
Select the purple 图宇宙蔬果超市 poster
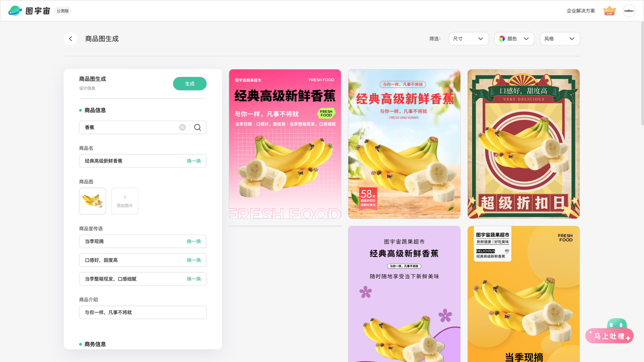(x=404, y=294)
